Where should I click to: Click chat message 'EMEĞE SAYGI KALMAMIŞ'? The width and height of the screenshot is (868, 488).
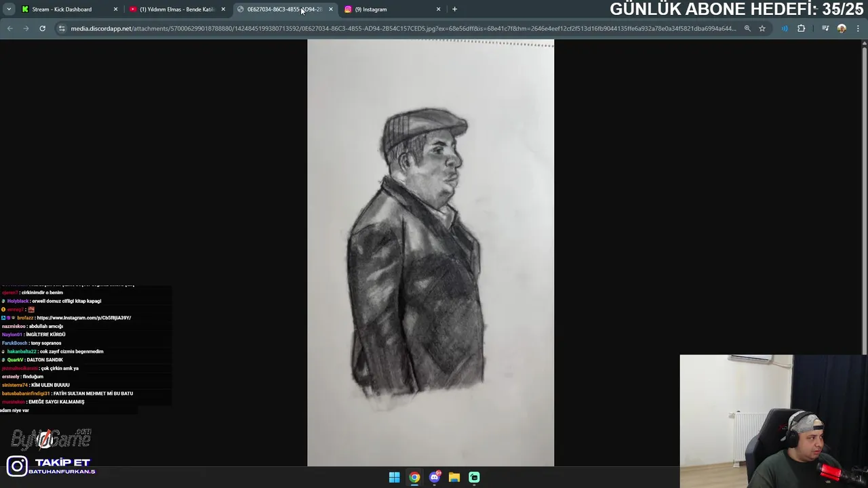pyautogui.click(x=56, y=402)
